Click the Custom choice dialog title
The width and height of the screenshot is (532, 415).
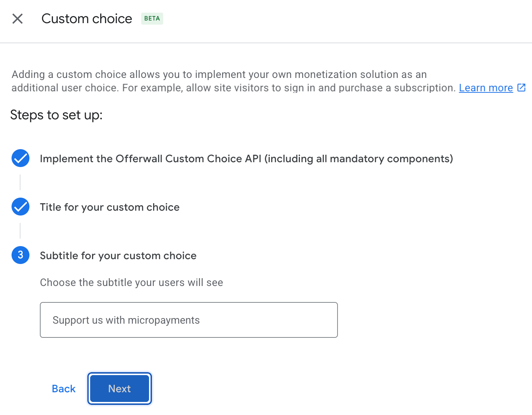click(x=87, y=18)
